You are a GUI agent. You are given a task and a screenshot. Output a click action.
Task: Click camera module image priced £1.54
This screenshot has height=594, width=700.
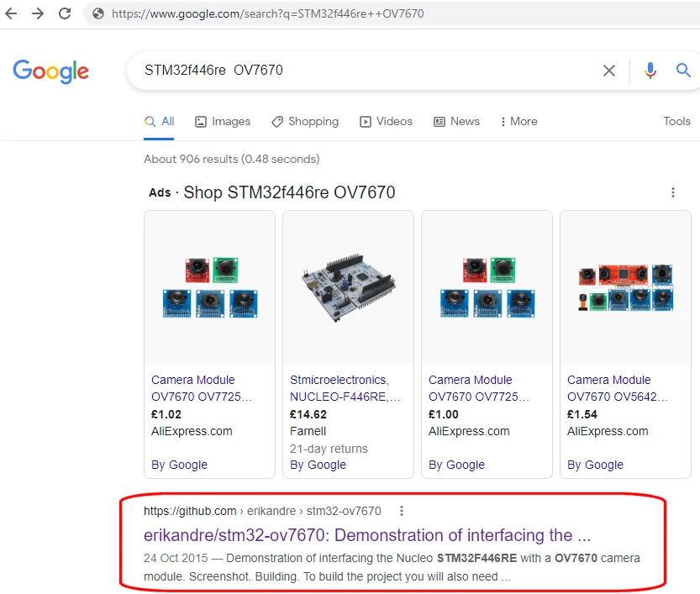point(625,288)
